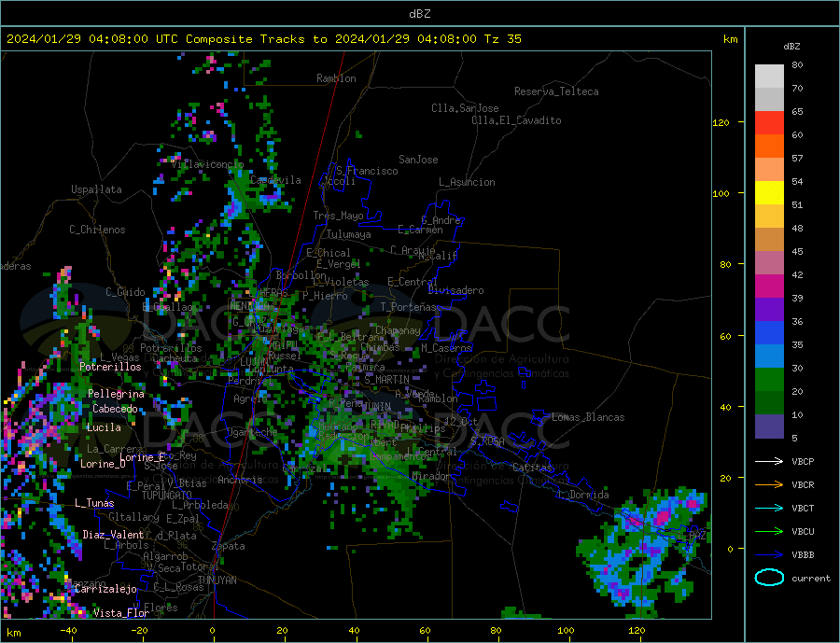Click the 'S_MARTIN' place label
840x643 pixels.
pos(386,380)
